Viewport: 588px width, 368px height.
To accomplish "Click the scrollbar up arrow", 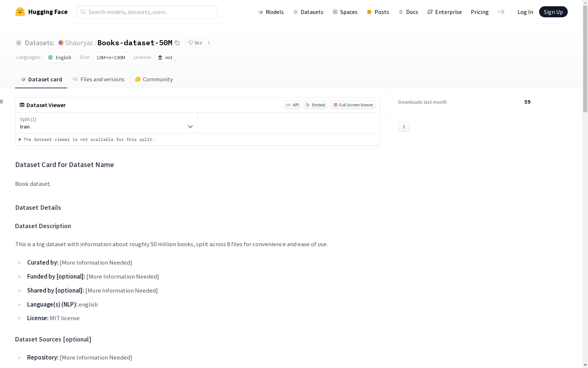I will coord(585,3).
